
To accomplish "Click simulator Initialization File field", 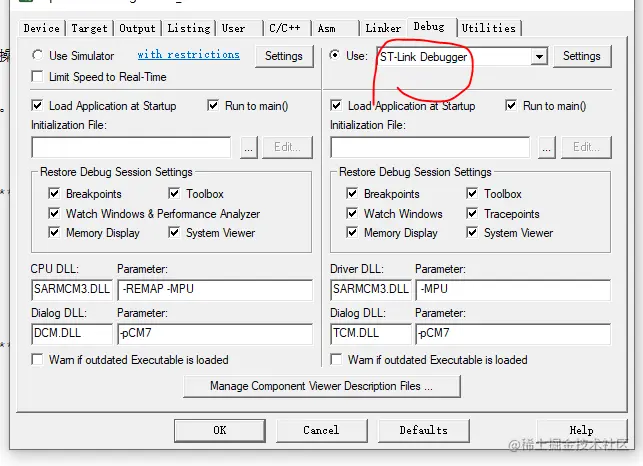I will [131, 147].
